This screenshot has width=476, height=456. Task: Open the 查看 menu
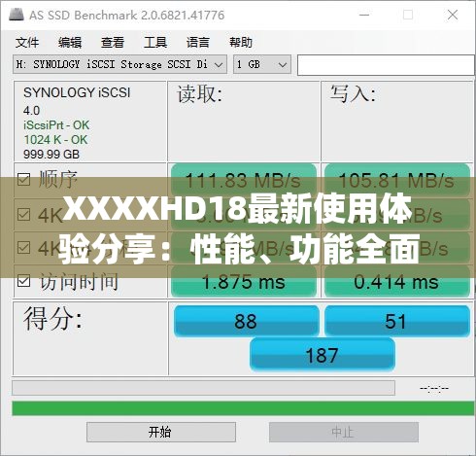113,43
